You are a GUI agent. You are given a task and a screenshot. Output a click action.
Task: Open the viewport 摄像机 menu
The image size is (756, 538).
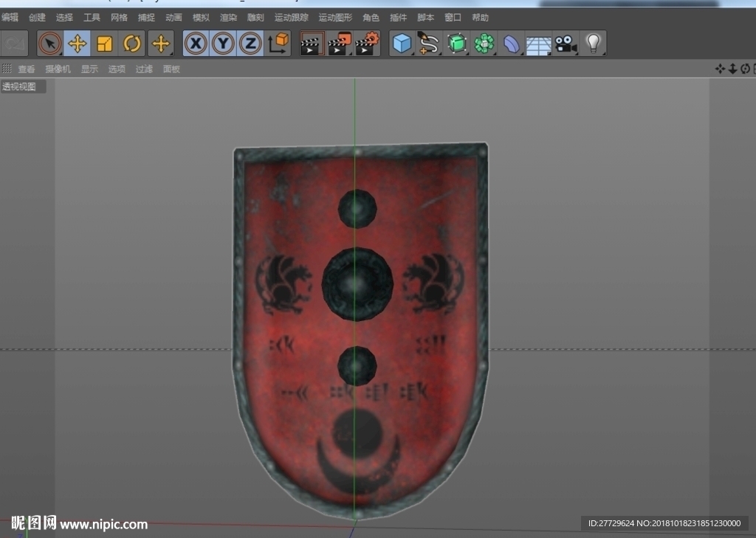point(58,69)
